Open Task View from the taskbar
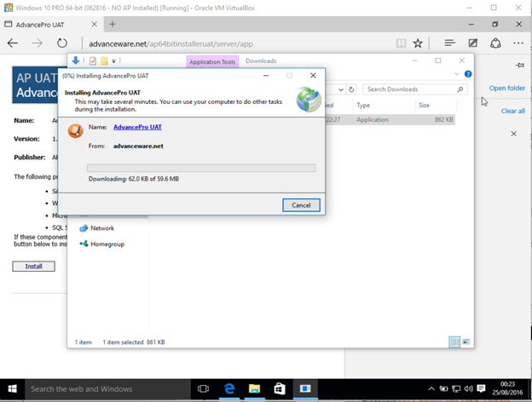This screenshot has height=402, width=532. click(203, 388)
